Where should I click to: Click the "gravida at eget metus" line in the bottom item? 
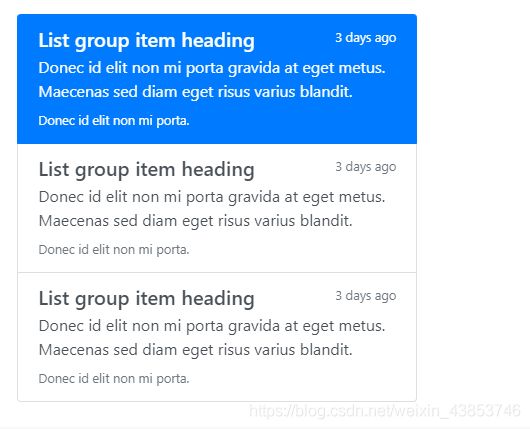coord(212,326)
